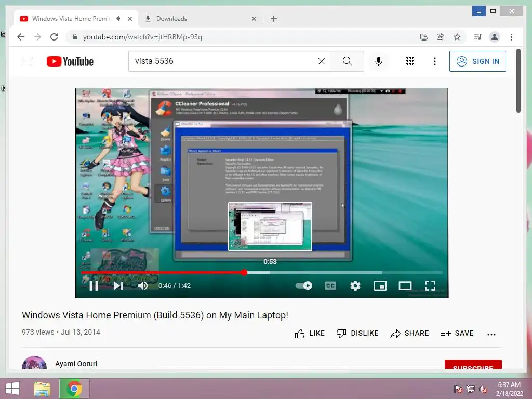Image resolution: width=532 pixels, height=399 pixels.
Task: Click the SIGN IN button
Action: [x=477, y=61]
